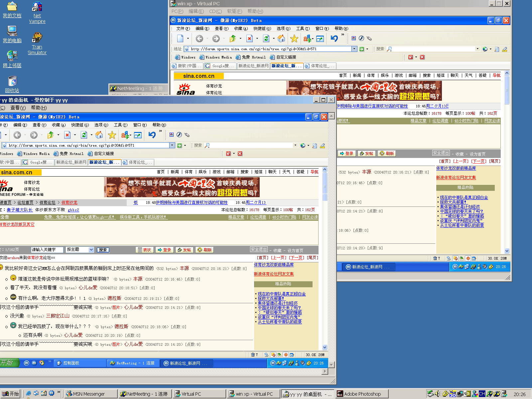The width and height of the screenshot is (532, 399).
Task: Click Home icon in Virtual PC browser toolbar
Action: coord(281,39)
